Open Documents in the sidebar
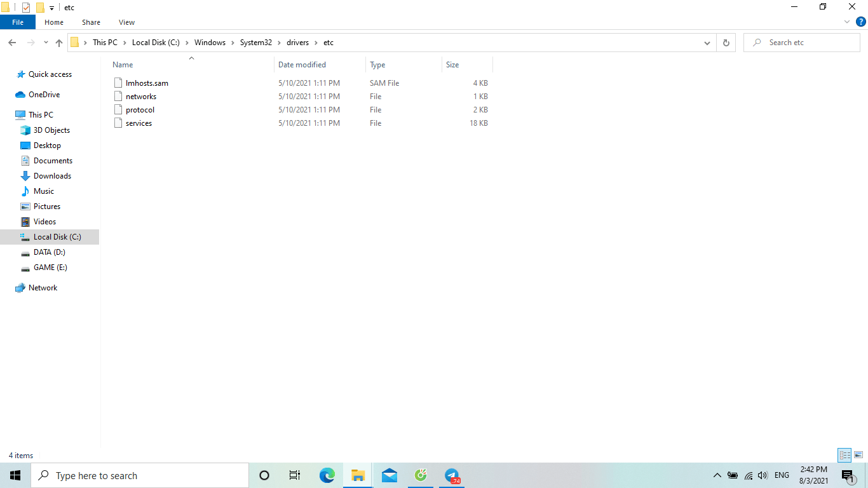The image size is (868, 488). click(x=53, y=161)
